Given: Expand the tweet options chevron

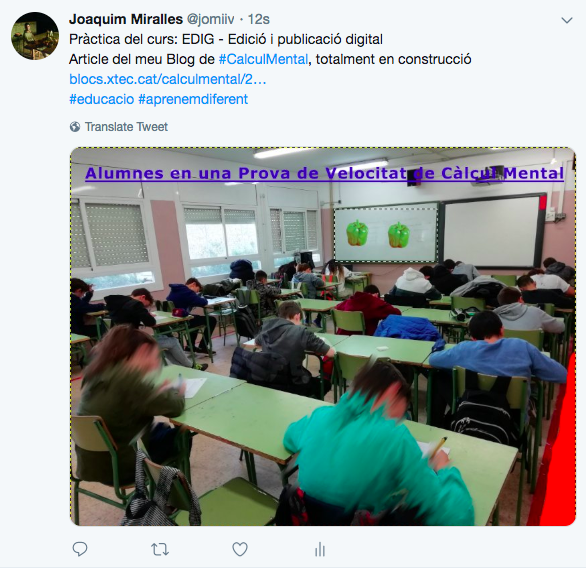Looking at the screenshot, I should (x=567, y=20).
